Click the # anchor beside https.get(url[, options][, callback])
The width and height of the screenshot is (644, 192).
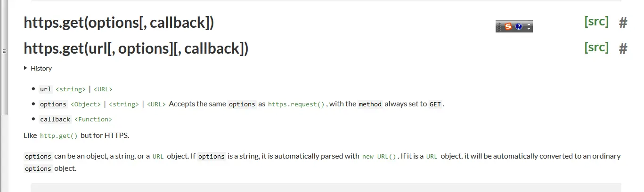pyautogui.click(x=623, y=48)
